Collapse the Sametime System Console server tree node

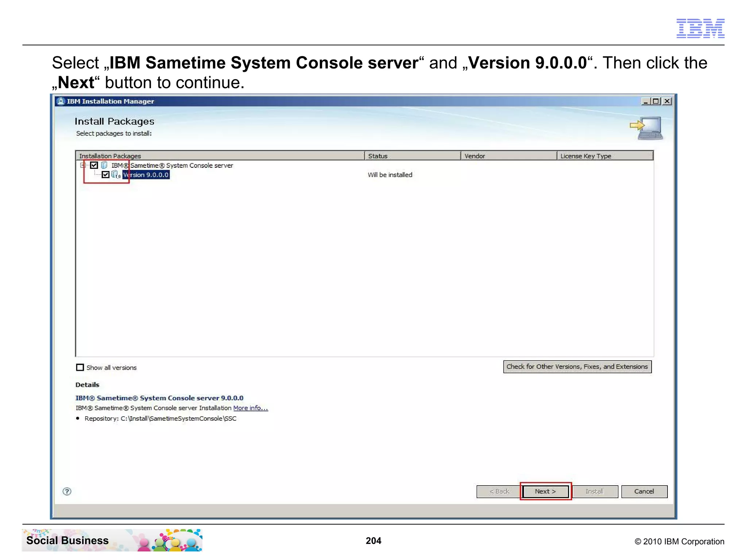83,165
